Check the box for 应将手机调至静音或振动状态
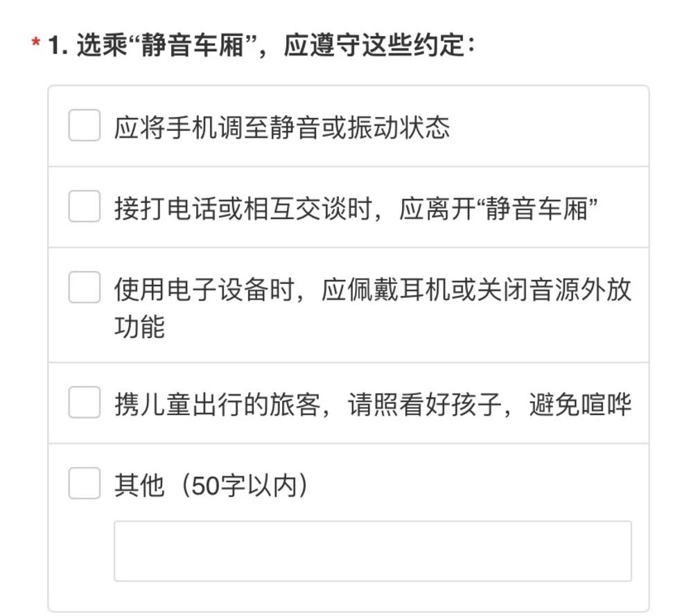682x616 pixels. pyautogui.click(x=85, y=125)
